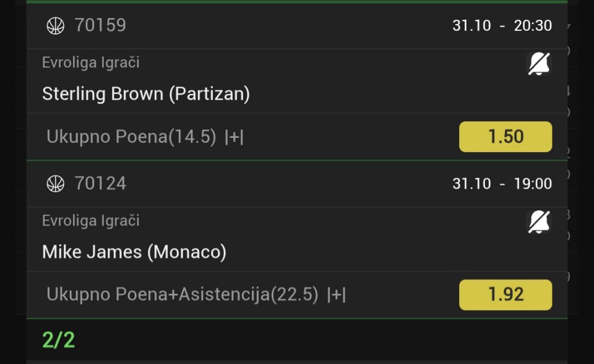Expand the |+| marker after Ukupno Poena(14.5)
This screenshot has height=364, width=594.
point(234,137)
